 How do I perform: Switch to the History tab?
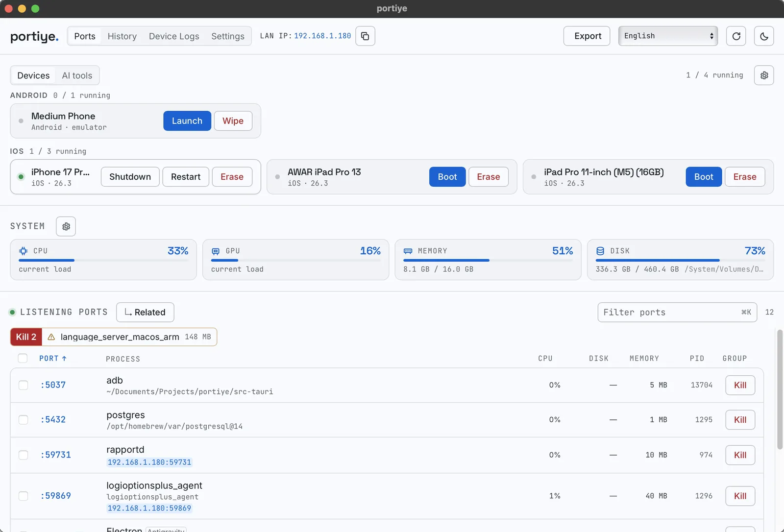pos(122,36)
